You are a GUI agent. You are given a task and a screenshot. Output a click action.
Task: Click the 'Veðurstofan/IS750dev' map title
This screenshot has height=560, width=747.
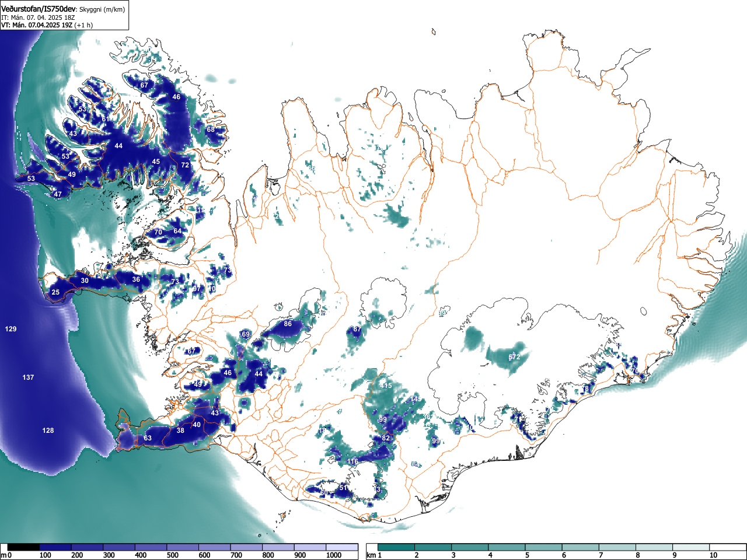(x=39, y=9)
